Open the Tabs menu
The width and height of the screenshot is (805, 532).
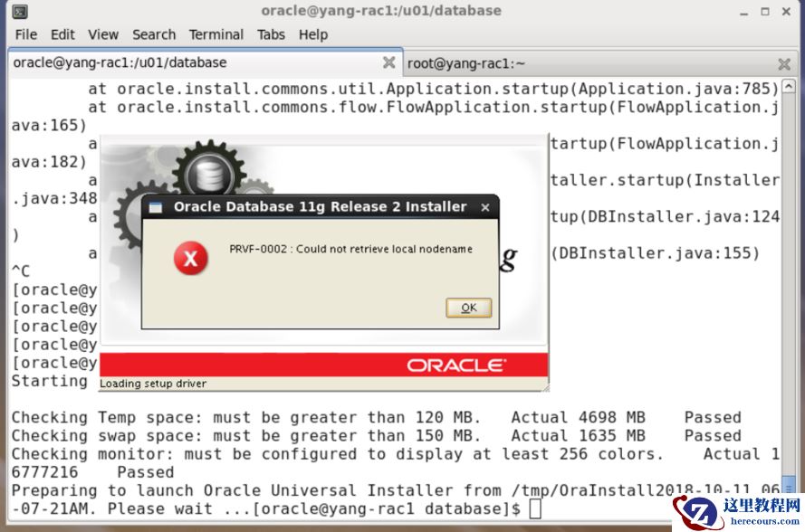point(271,34)
